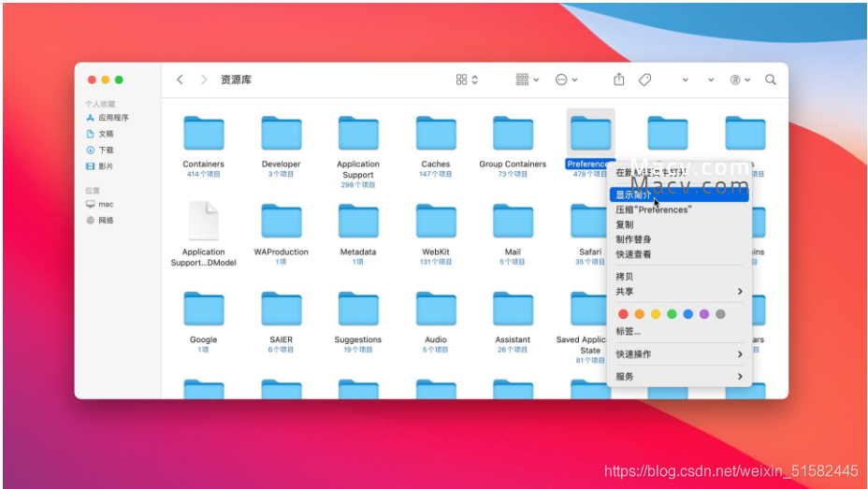The image size is (868, 489).
Task: Click the green zoom window button
Action: (x=119, y=79)
